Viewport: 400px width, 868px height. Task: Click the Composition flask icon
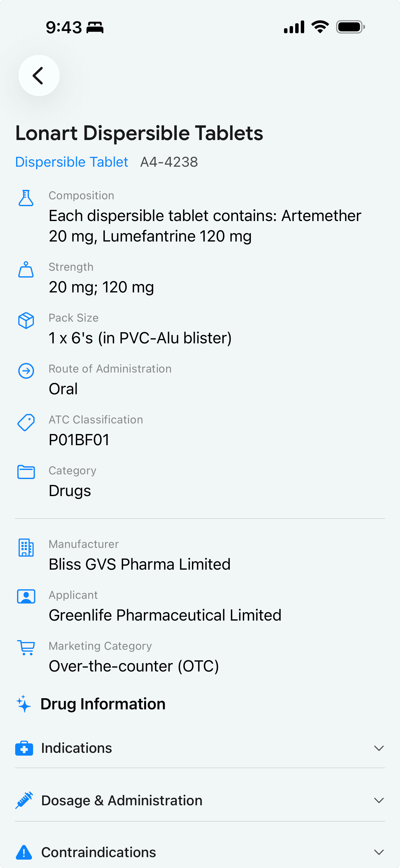click(x=26, y=198)
